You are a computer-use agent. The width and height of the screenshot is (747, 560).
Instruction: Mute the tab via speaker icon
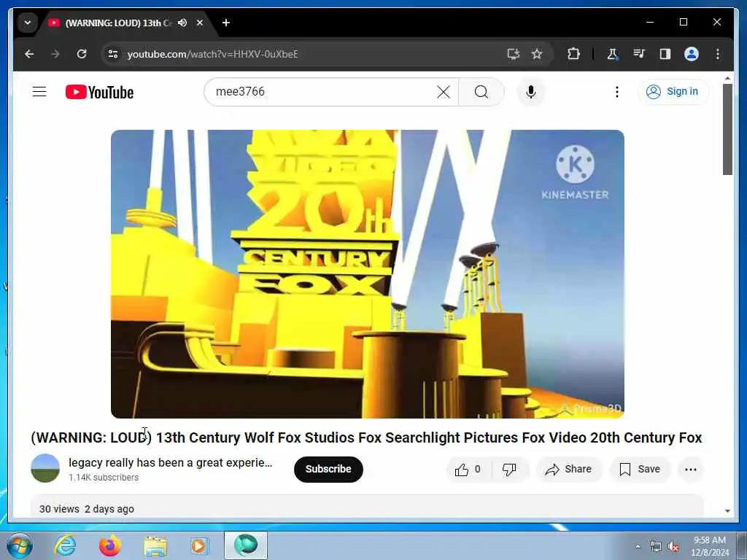(x=182, y=23)
